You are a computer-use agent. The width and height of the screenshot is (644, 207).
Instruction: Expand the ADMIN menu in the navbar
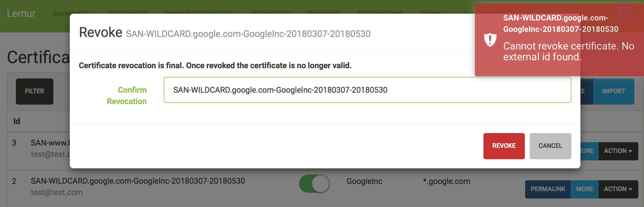pyautogui.click(x=432, y=13)
